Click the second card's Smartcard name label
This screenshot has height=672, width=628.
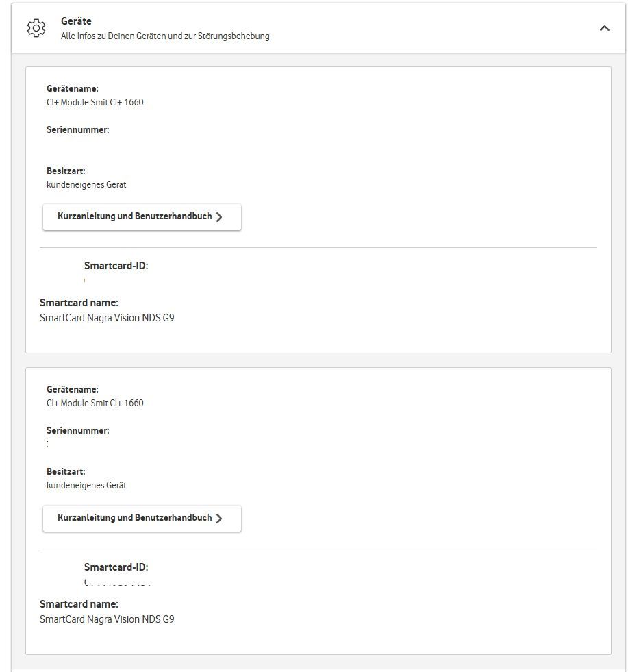pyautogui.click(x=79, y=604)
